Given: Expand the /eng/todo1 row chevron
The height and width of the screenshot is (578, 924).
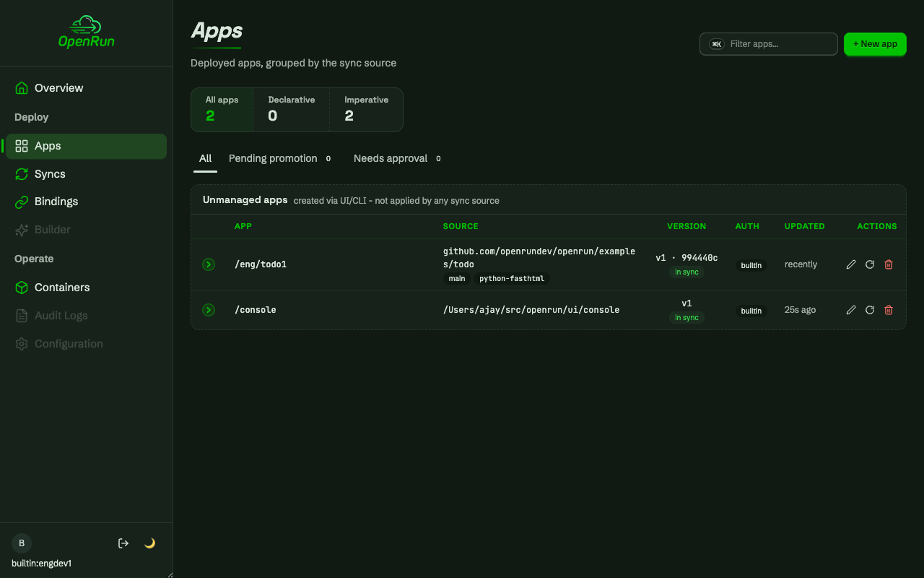Looking at the screenshot, I should tap(209, 264).
